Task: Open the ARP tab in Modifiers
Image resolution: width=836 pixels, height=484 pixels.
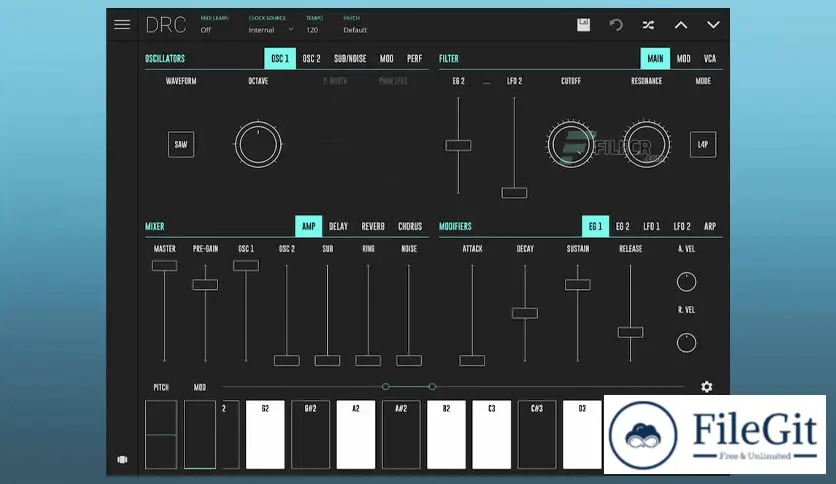Action: point(710,227)
